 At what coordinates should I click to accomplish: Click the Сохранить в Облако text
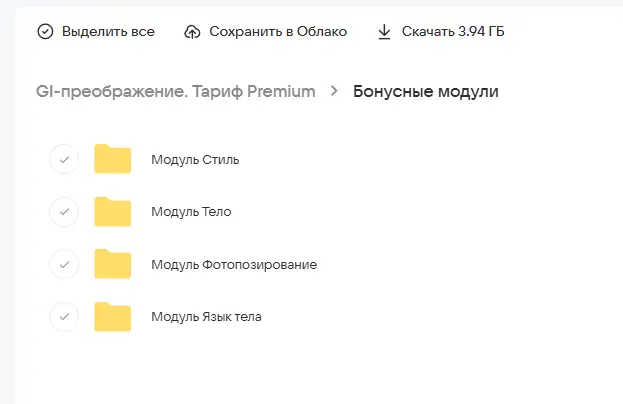278,32
